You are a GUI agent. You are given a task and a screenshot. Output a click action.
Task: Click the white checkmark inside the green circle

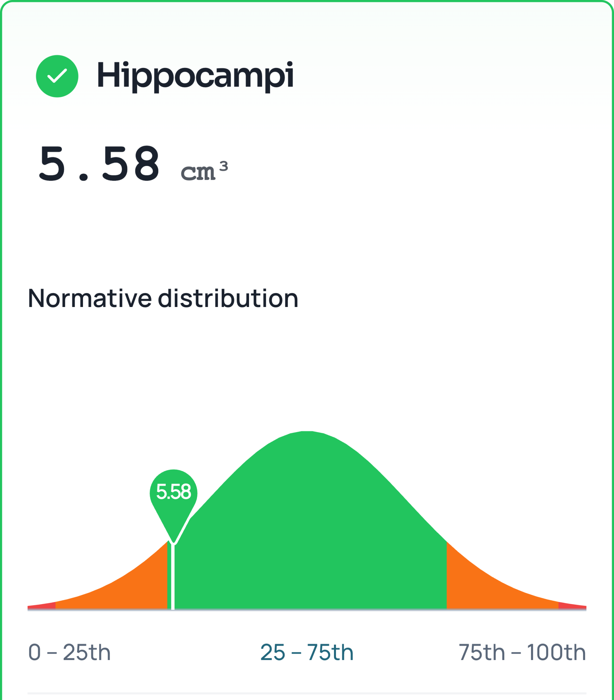57,76
